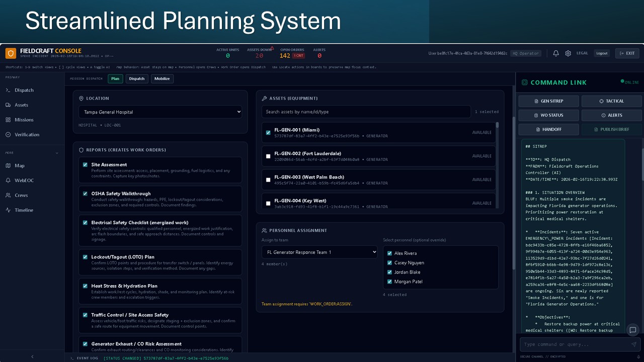
Task: Click the Timeline pulse icon in sidebar
Action: pyautogui.click(x=8, y=210)
